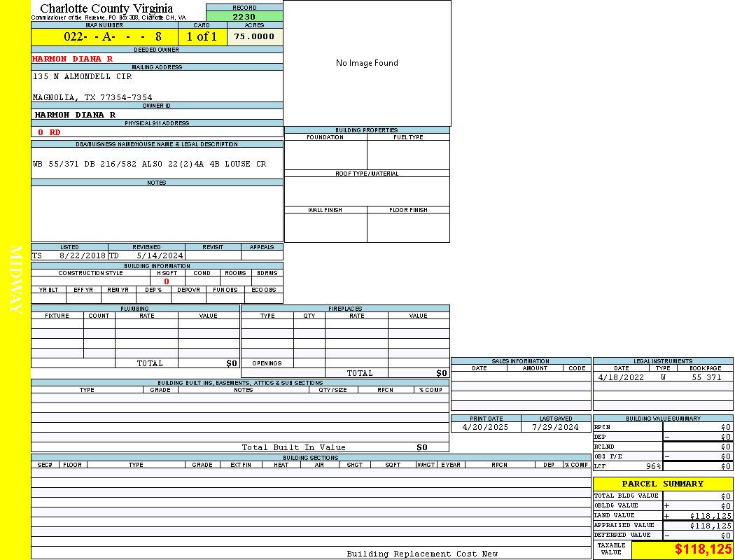Click the book/page entry 55 371

[706, 377]
